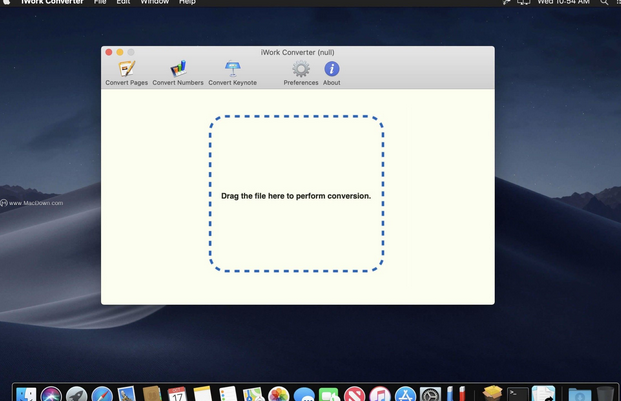Open Photos flower icon in the Dock

tap(279, 394)
